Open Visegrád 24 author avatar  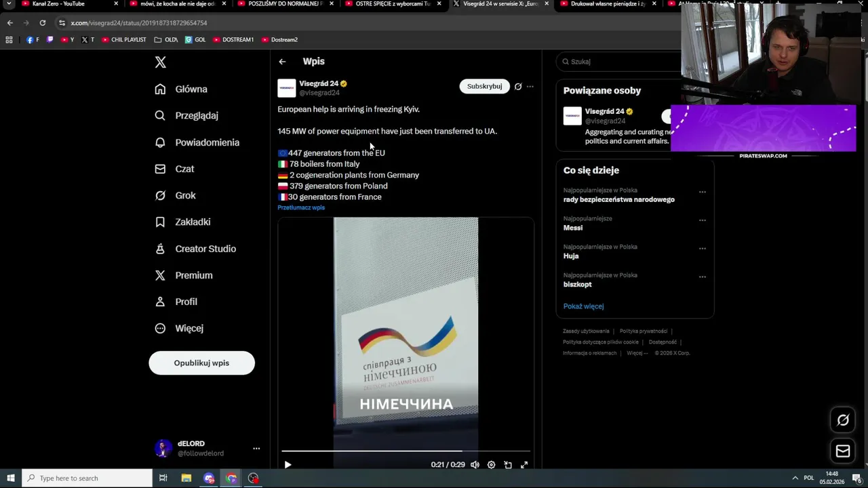click(x=286, y=88)
